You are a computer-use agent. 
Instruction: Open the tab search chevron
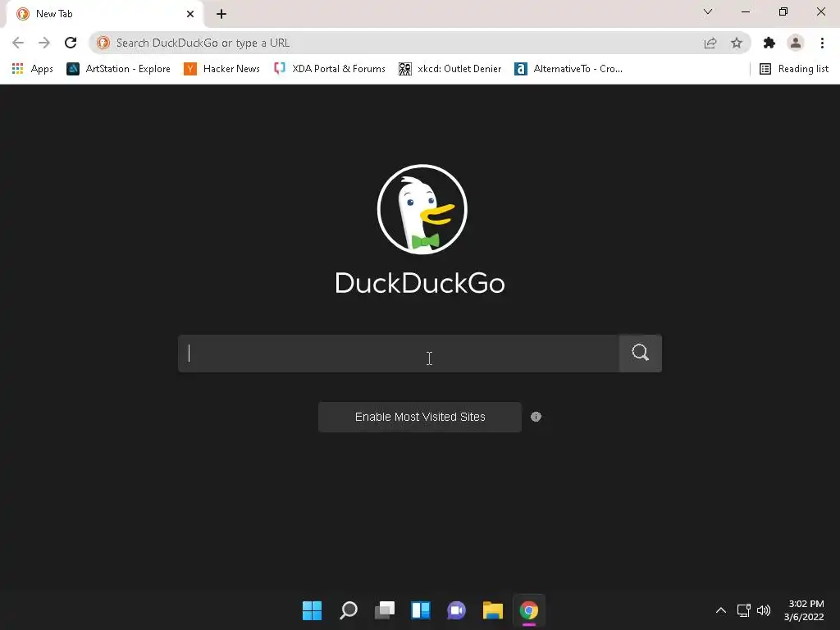[708, 11]
